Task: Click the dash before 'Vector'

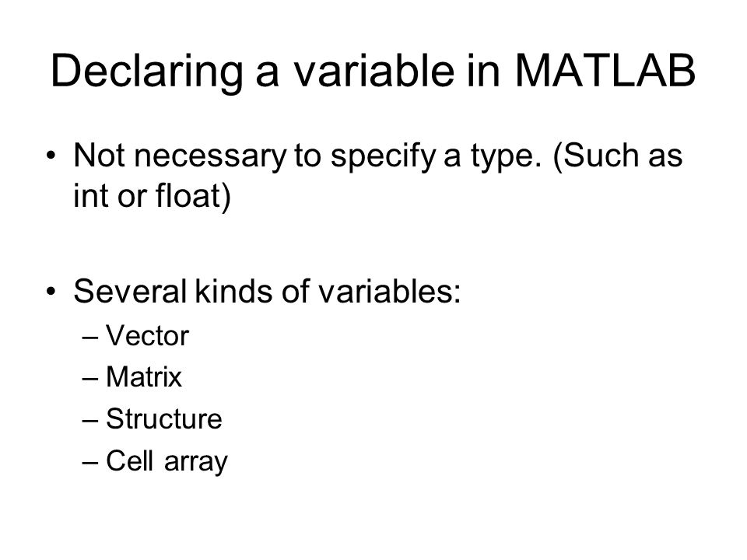Action: tap(90, 337)
